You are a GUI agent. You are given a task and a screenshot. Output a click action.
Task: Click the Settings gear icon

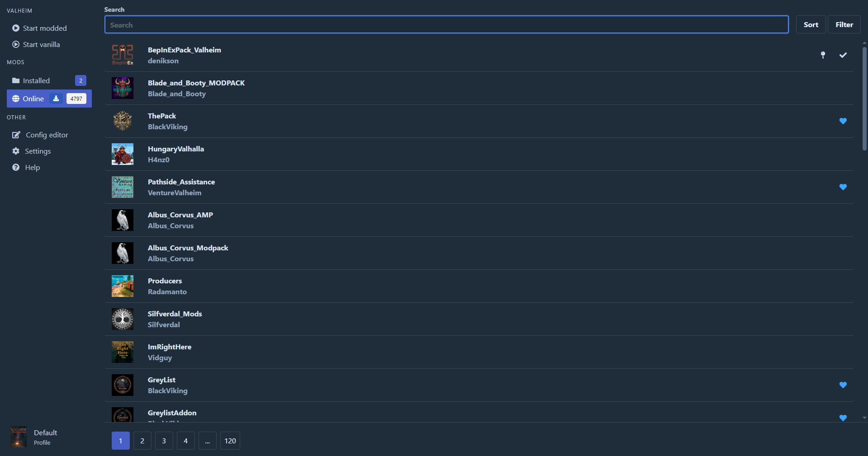(16, 151)
